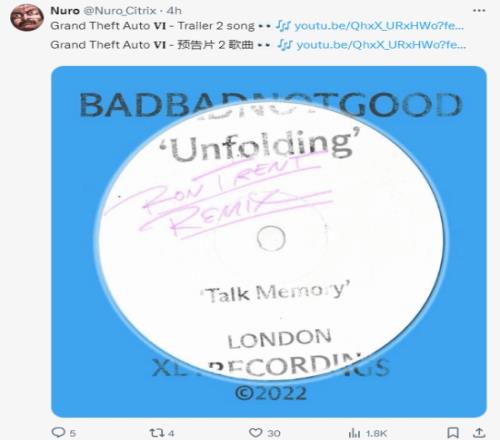Open the three-dot more options menu
500x440 pixels.
coord(479,11)
